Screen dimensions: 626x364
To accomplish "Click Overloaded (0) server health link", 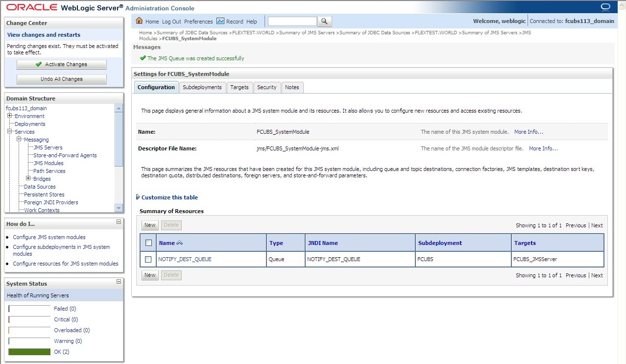I will [x=72, y=330].
